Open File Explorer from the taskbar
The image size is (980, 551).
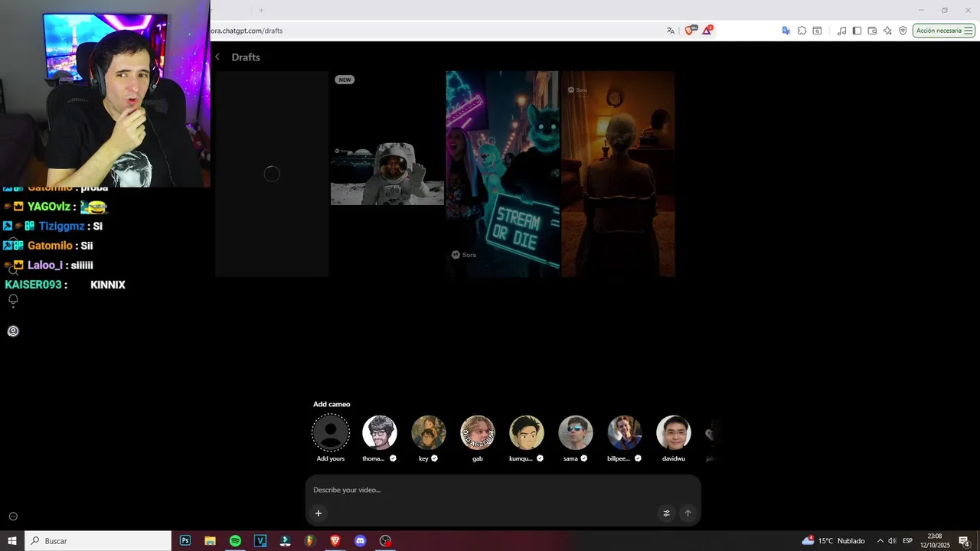coord(210,541)
